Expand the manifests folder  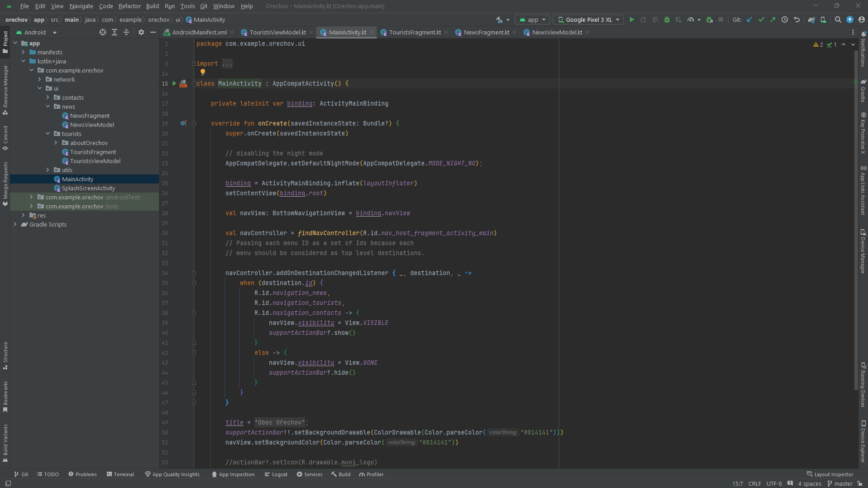23,52
